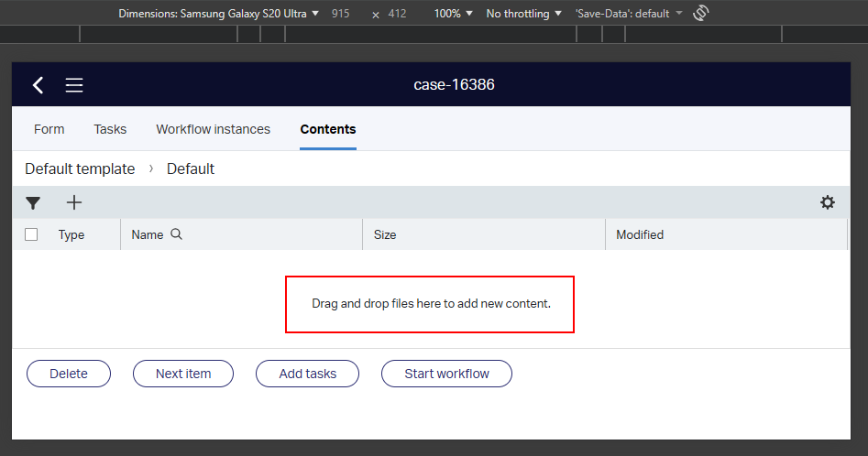Image resolution: width=868 pixels, height=456 pixels.
Task: Click the search icon beside Name
Action: 177,234
